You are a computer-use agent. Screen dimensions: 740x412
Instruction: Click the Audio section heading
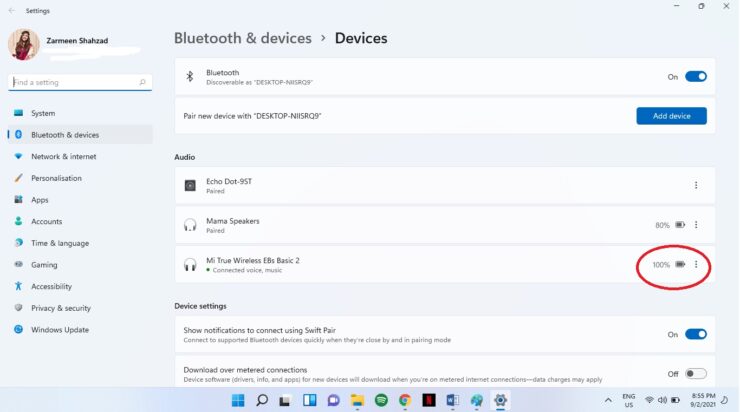click(x=185, y=157)
